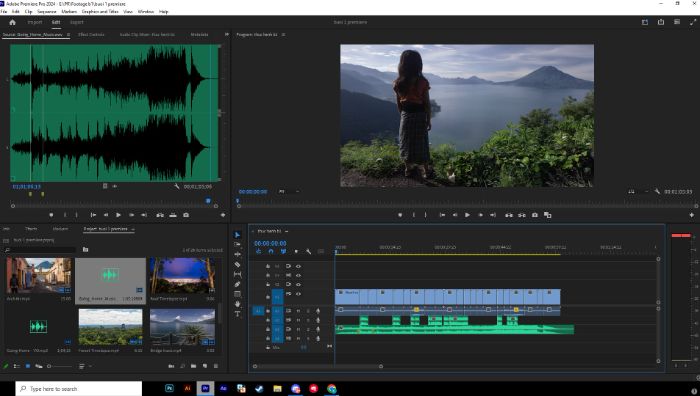Click Extract button in Program monitor
Screen dimensions: 700x396
(522, 215)
